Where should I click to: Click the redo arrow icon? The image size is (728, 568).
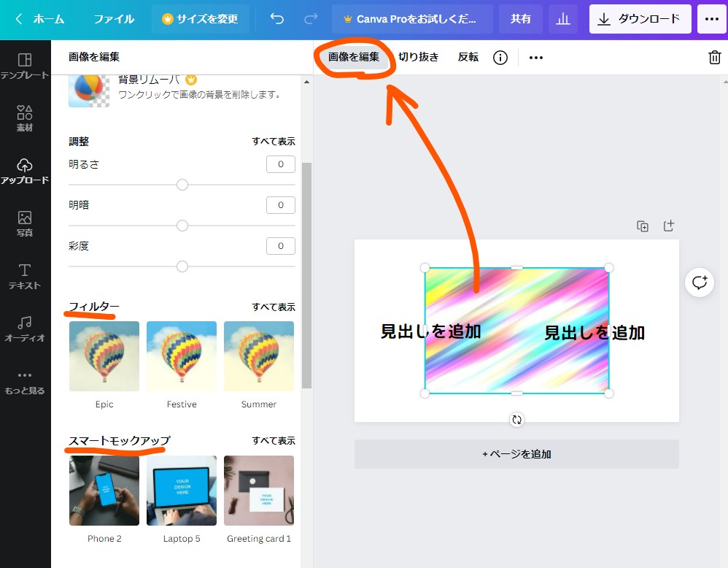(311, 18)
